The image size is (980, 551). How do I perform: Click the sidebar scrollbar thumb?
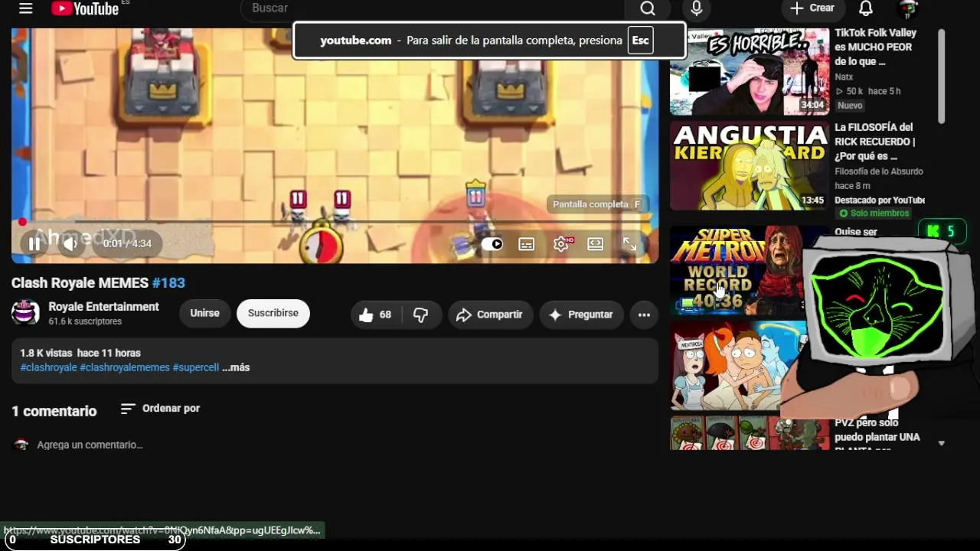coord(941,76)
